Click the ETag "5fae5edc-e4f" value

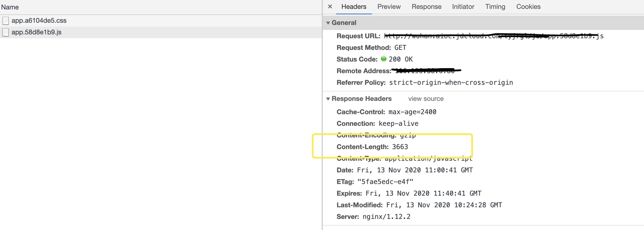385,182
